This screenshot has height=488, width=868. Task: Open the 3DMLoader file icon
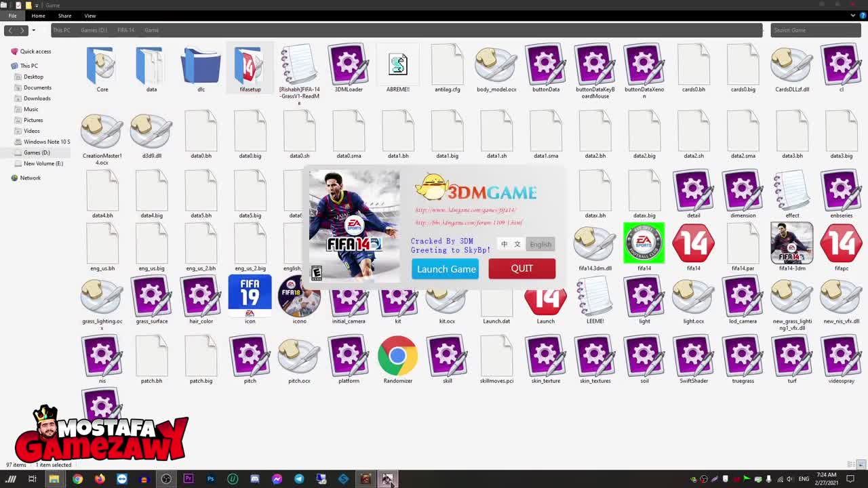(349, 69)
